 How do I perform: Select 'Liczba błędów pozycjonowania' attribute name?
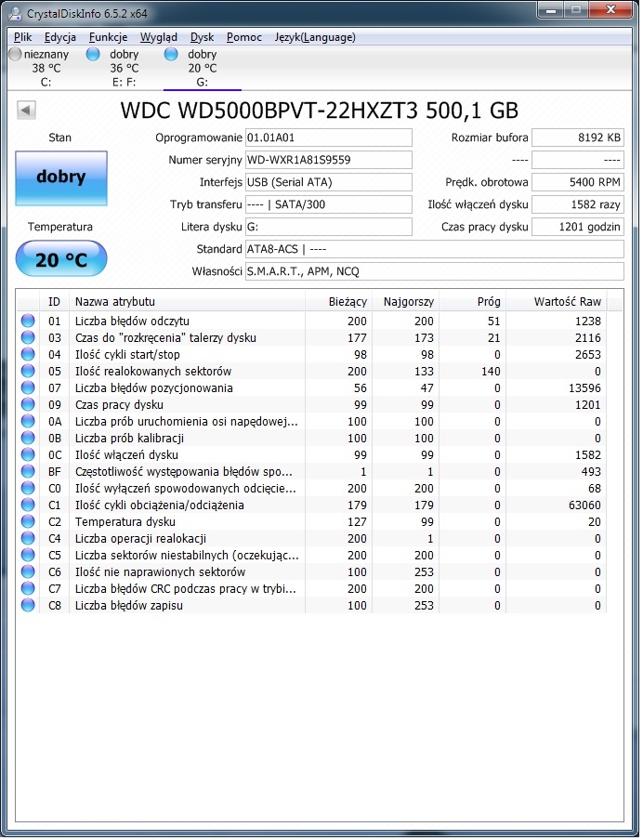tap(154, 387)
